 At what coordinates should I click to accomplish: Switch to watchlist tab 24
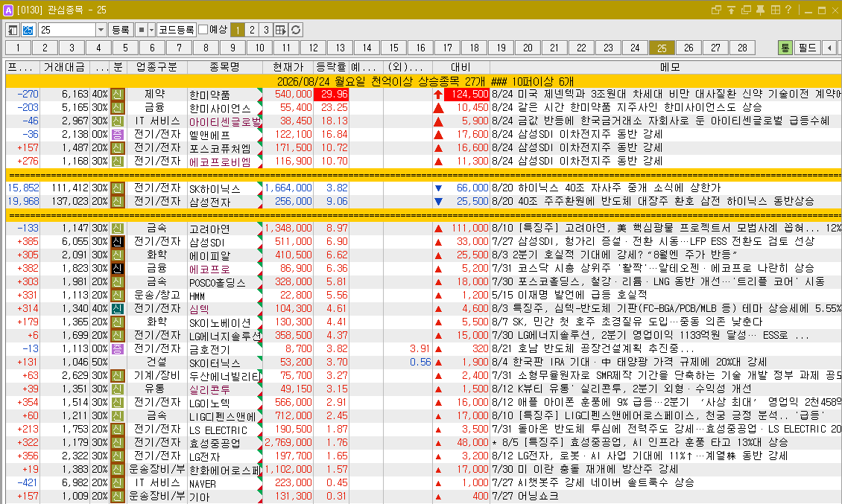tap(636, 48)
